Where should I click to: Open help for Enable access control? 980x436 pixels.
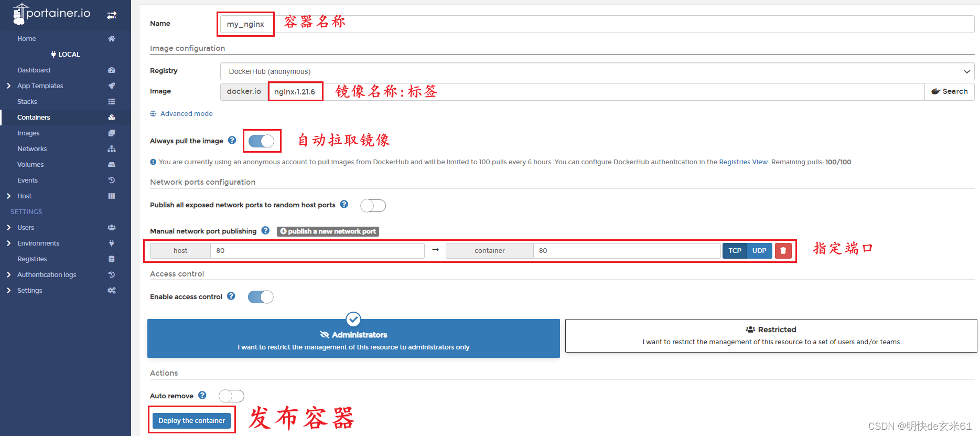tap(231, 296)
